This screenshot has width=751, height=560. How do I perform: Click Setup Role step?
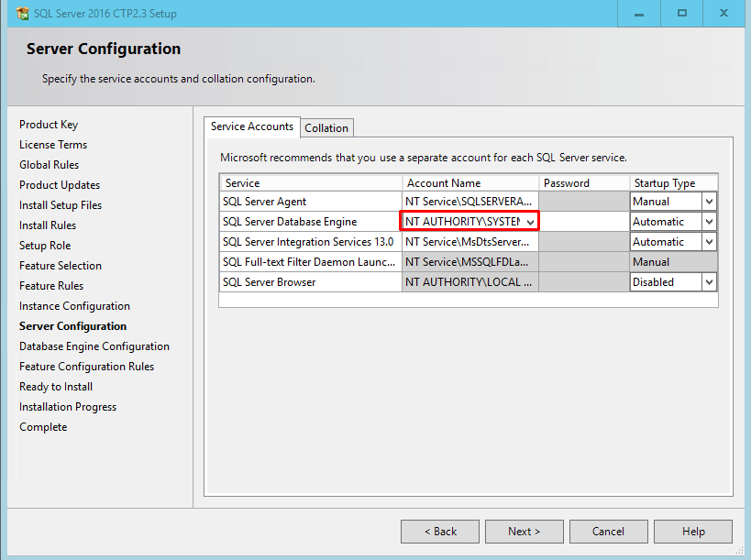(45, 245)
